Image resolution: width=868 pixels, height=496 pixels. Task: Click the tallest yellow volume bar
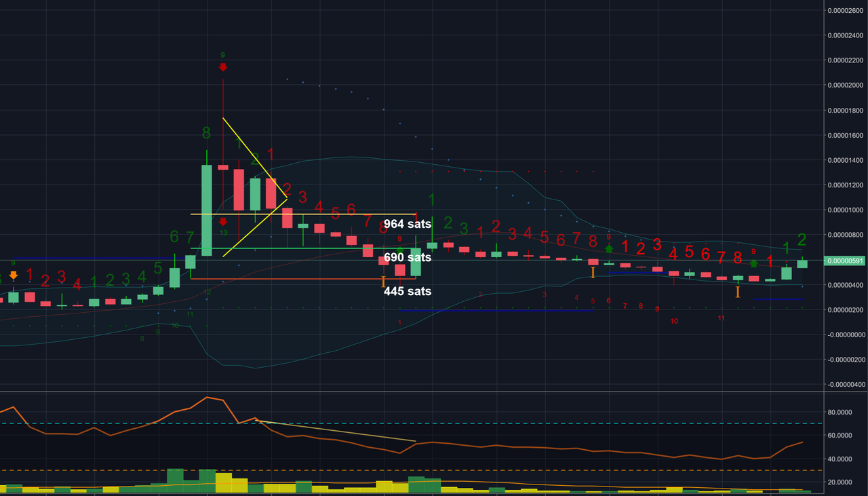[x=224, y=482]
